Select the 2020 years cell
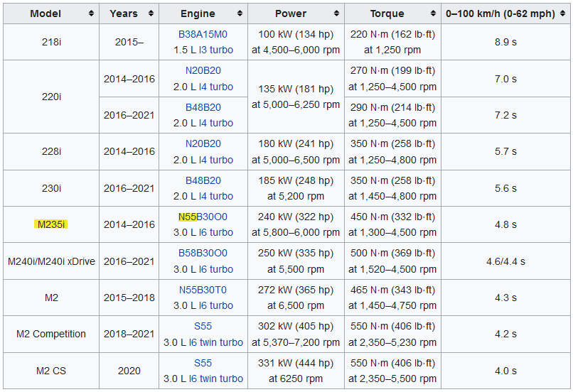 point(129,371)
